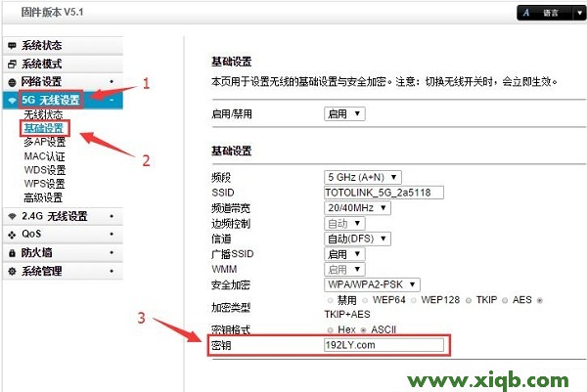Click the globe icon beside 网络设置
The image size is (587, 392).
[x=12, y=82]
